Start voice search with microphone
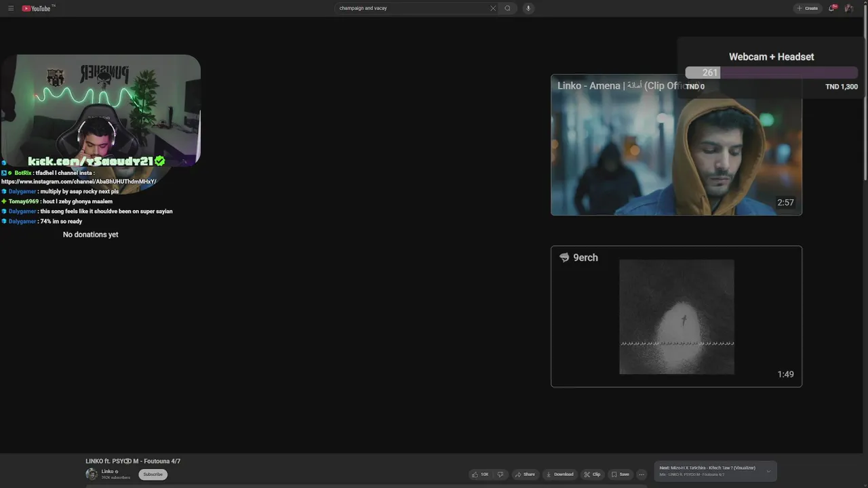The width and height of the screenshot is (868, 488). pyautogui.click(x=528, y=8)
